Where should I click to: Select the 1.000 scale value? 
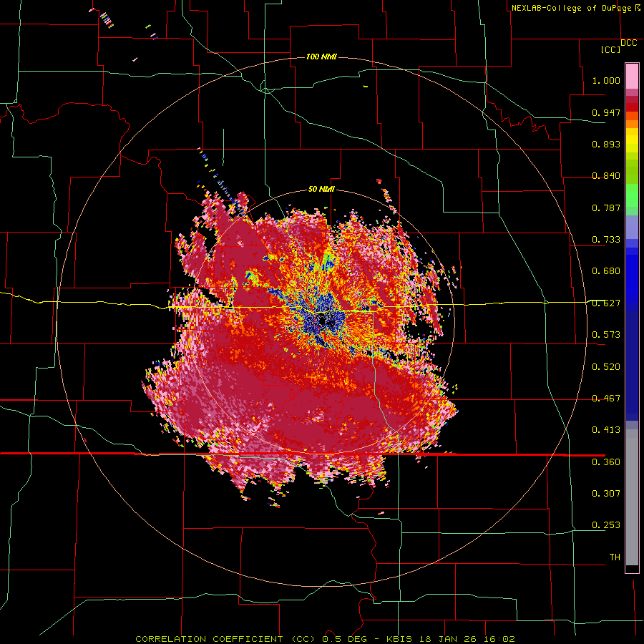pos(606,80)
